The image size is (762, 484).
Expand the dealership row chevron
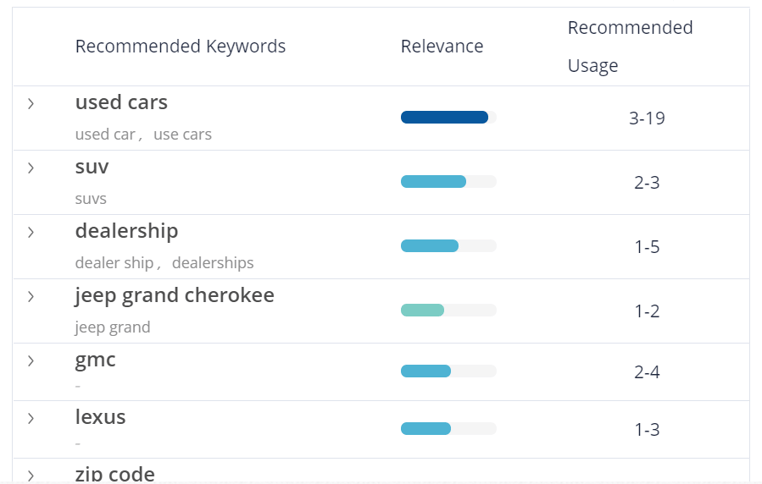31,232
